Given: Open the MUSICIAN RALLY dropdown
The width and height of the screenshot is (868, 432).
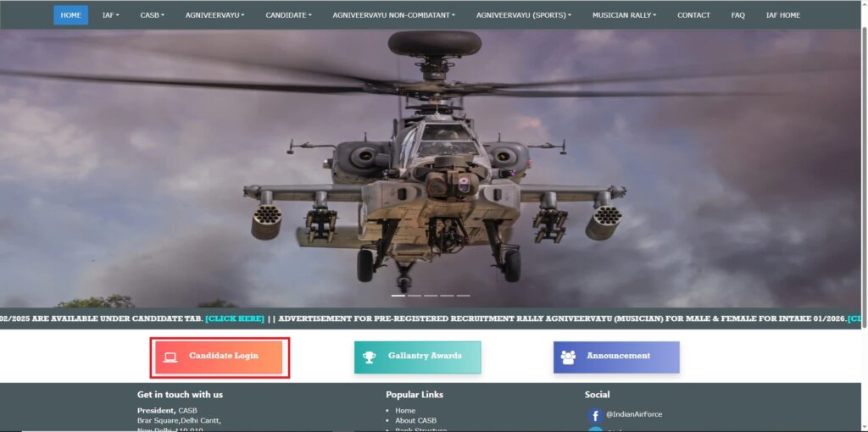Looking at the screenshot, I should click(624, 15).
